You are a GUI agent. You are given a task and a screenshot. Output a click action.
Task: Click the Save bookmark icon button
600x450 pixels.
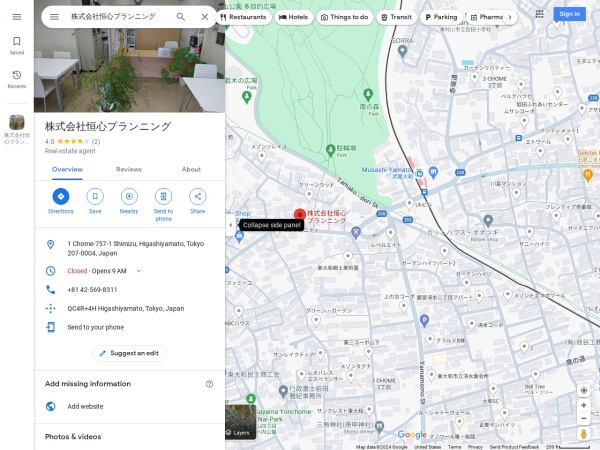point(95,196)
